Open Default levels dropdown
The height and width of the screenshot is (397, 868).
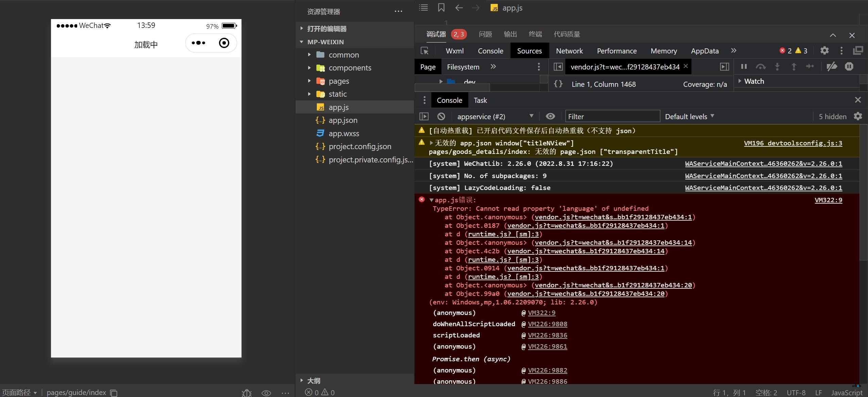[689, 116]
